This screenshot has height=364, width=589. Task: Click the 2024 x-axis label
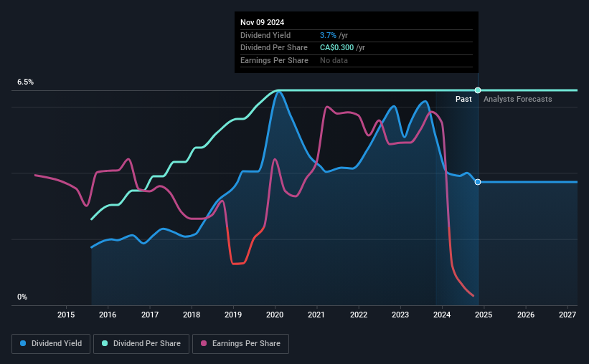pyautogui.click(x=442, y=315)
